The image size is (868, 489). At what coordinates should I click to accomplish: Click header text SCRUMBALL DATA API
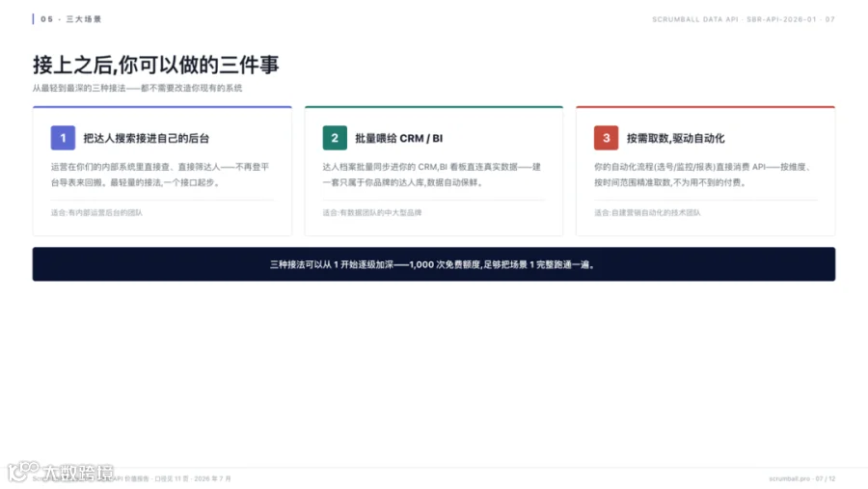coord(695,19)
